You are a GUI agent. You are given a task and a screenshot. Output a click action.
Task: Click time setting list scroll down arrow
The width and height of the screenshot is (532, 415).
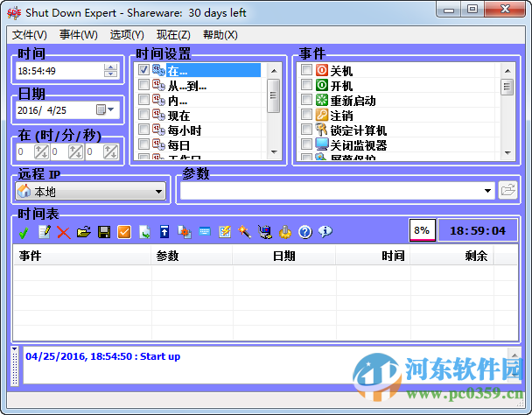coord(274,152)
